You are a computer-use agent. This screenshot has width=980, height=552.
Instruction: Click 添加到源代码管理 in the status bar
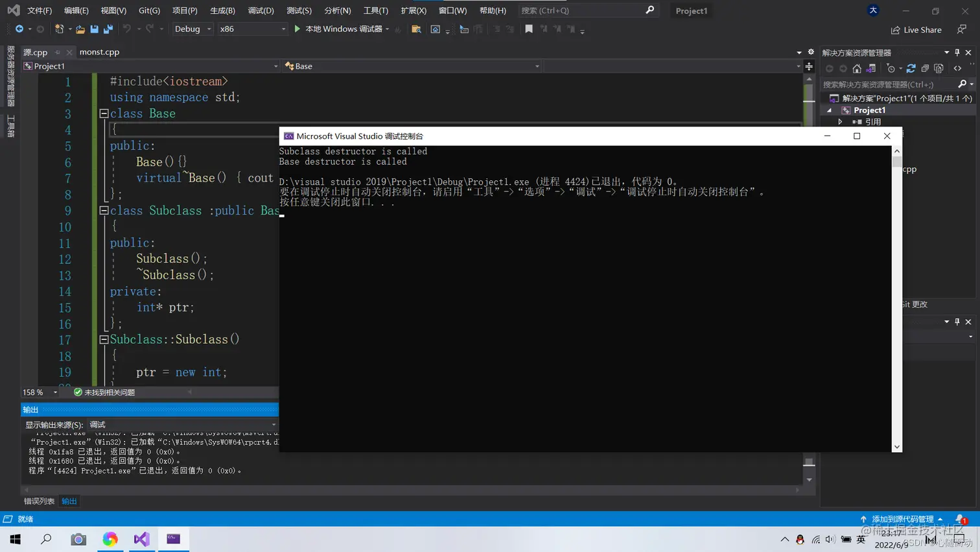coord(902,519)
